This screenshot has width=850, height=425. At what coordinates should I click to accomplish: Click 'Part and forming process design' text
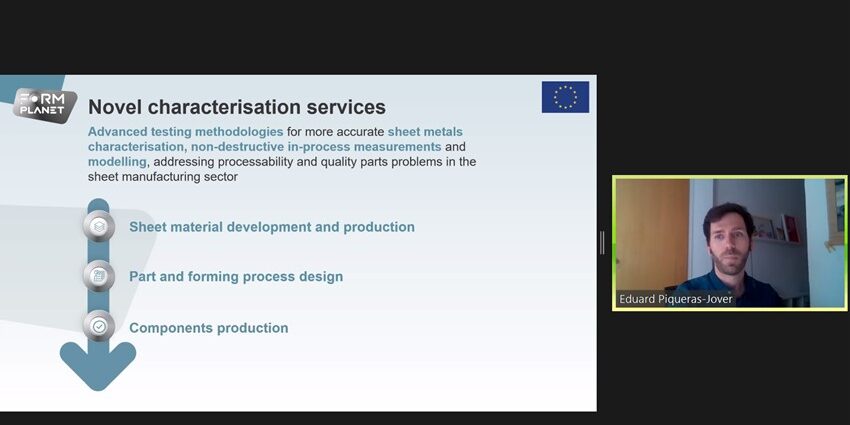click(235, 277)
